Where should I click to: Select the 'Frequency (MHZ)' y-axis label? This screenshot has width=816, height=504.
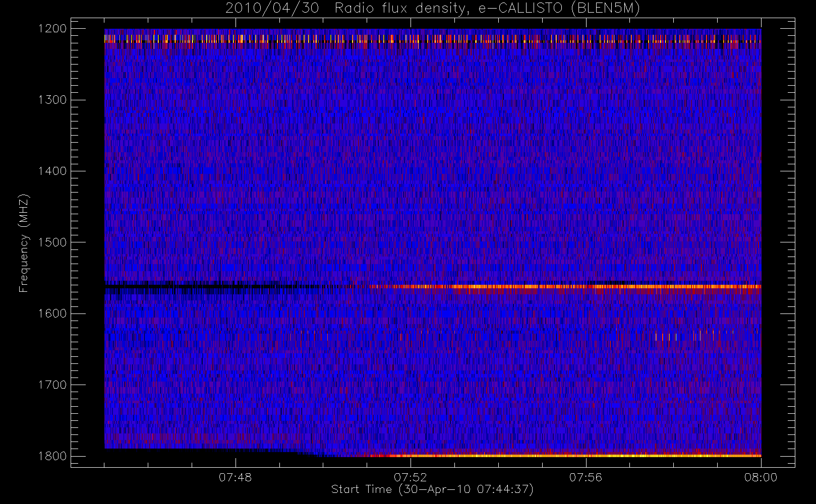[24, 243]
